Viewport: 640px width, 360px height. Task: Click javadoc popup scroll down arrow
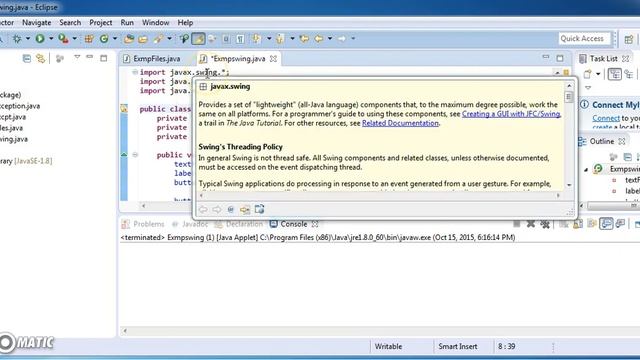569,185
